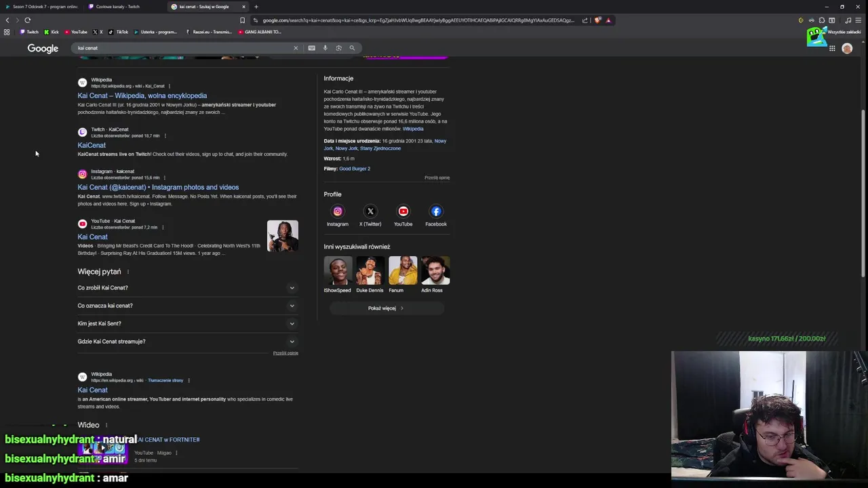Switch to 'Sezon 7 Odcinek 7' tab
The width and height of the screenshot is (868, 488).
pos(41,7)
